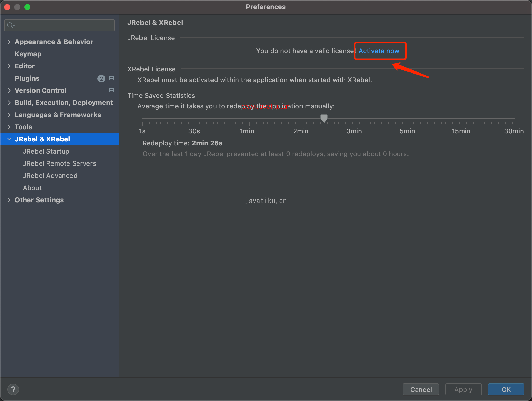Open JRebel Advanced settings
This screenshot has height=401, width=532.
50,176
